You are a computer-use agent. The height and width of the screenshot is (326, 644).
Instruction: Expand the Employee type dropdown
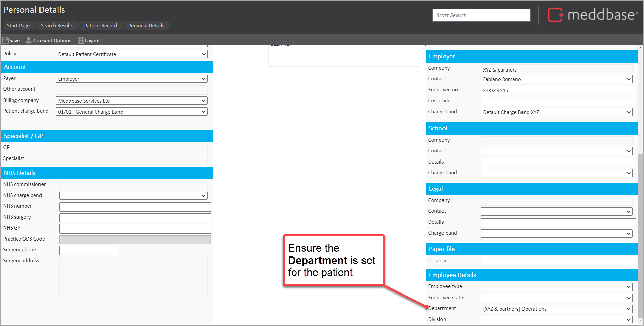coord(556,287)
